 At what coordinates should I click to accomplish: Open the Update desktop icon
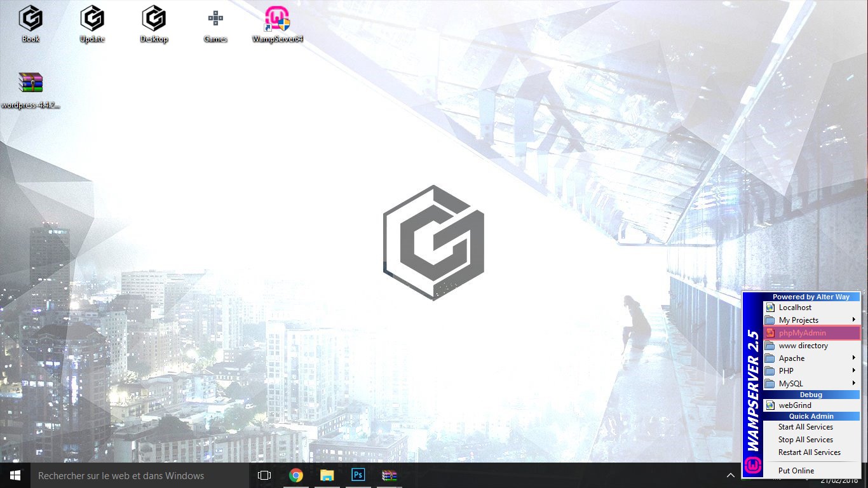pyautogui.click(x=92, y=23)
